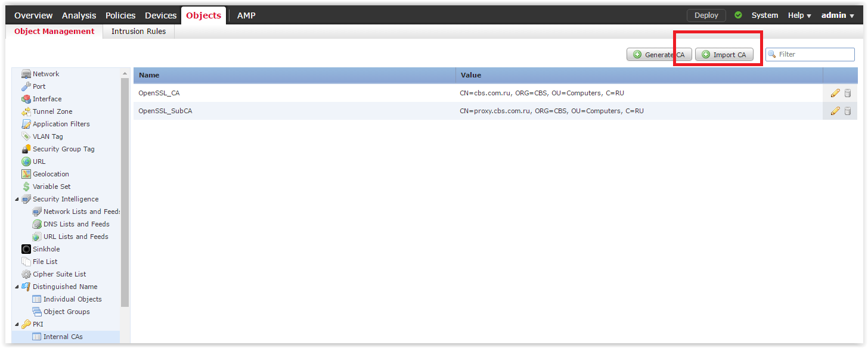Click the Import CA button
Viewport: 868px width, 348px height.
pos(724,54)
